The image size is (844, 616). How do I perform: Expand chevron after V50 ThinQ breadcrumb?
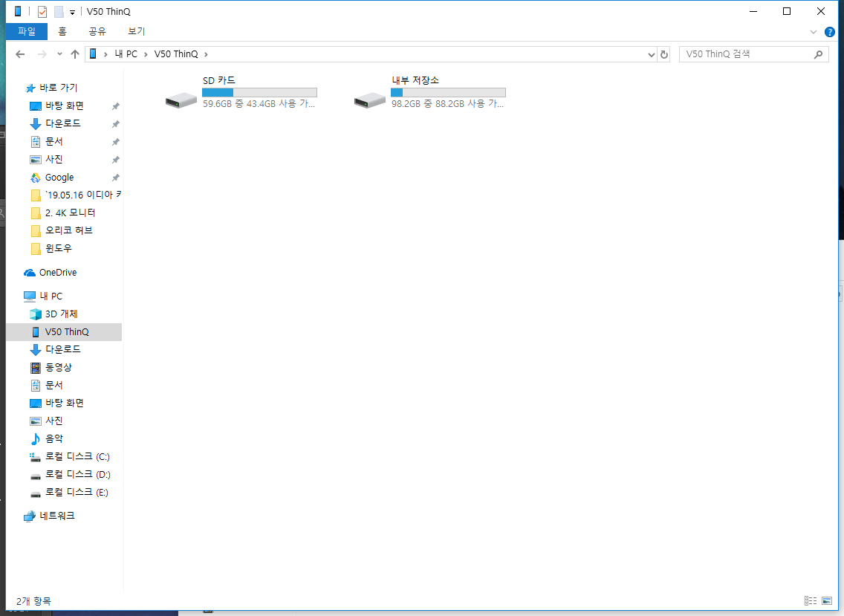click(206, 54)
